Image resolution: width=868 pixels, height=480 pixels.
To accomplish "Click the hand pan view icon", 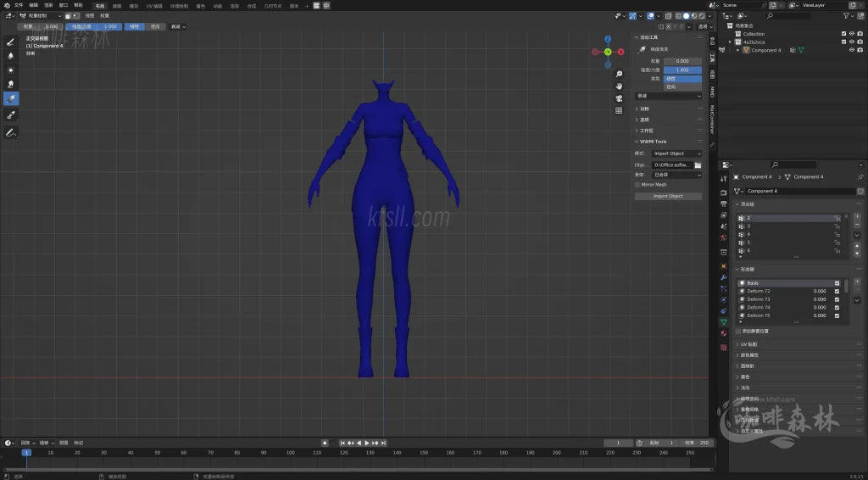I will tap(619, 87).
